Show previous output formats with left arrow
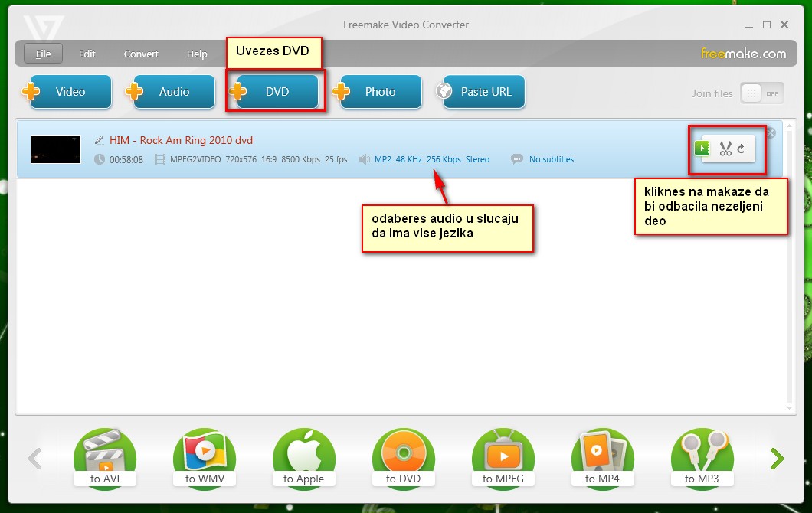 pos(34,459)
